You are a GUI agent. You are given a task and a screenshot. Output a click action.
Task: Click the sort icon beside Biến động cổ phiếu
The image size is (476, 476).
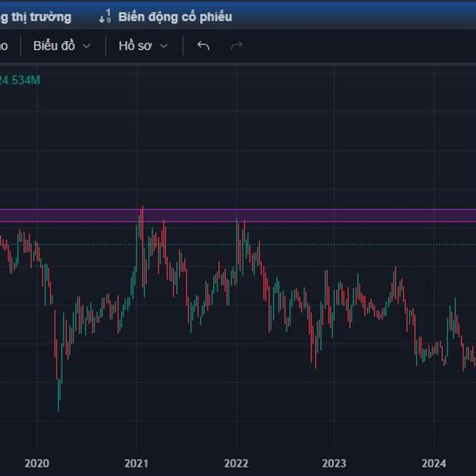pyautogui.click(x=105, y=17)
